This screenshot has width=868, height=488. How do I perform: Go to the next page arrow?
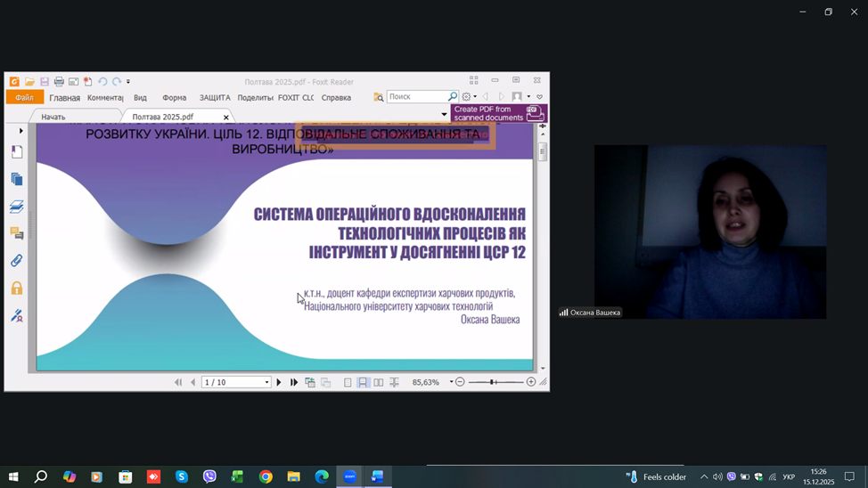click(279, 382)
